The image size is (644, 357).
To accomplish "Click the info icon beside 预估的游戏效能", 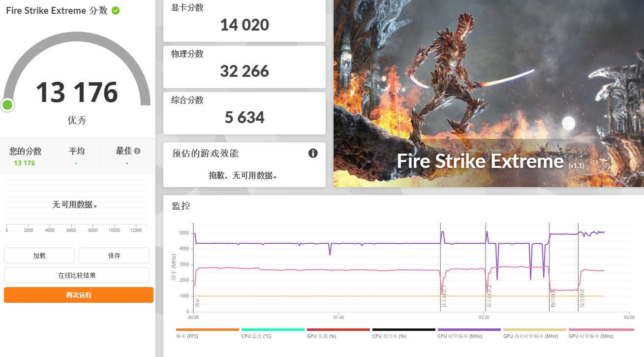I will coord(313,153).
